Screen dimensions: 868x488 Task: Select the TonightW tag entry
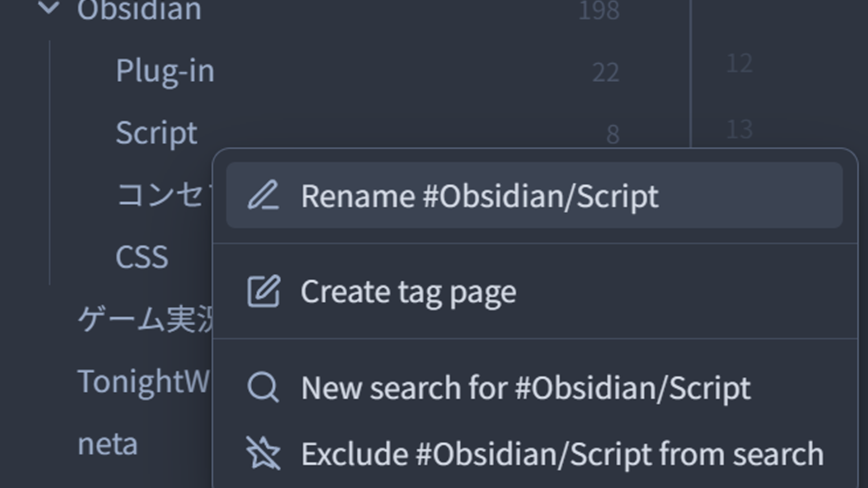(x=143, y=381)
